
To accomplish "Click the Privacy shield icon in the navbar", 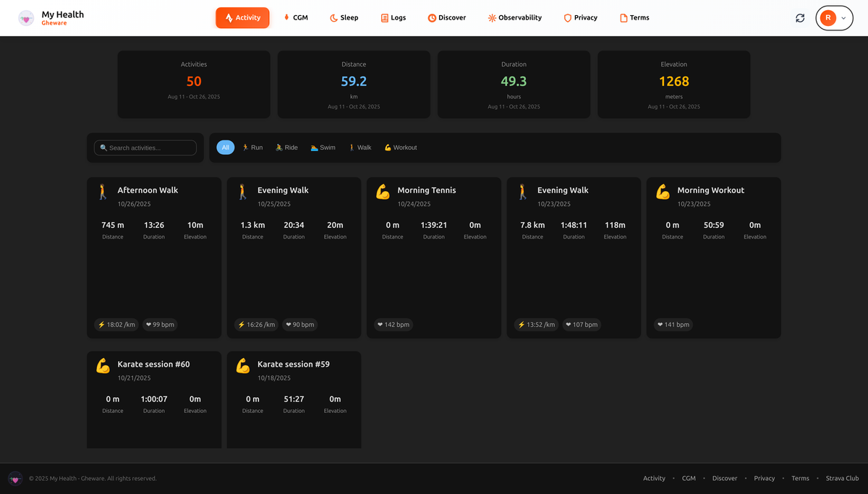I will point(567,17).
